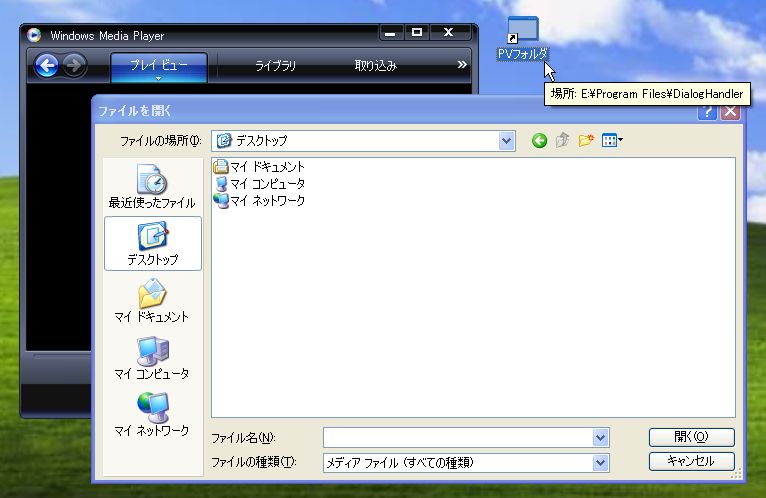Close the Windows Media Player window
This screenshot has width=766, height=498.
point(448,33)
